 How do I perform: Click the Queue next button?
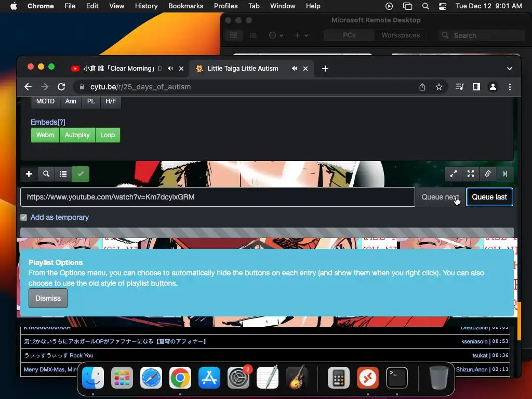tap(441, 197)
